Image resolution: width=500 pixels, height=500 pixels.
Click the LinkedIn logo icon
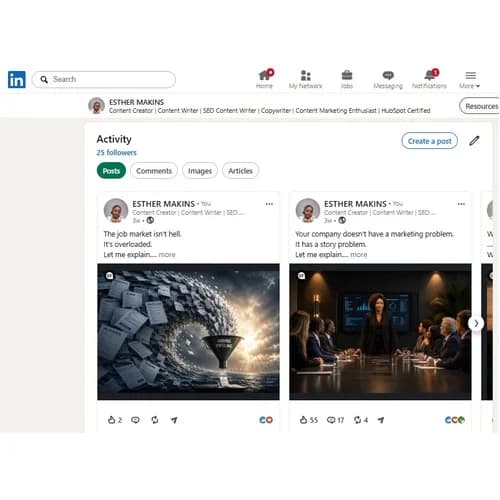tap(17, 79)
